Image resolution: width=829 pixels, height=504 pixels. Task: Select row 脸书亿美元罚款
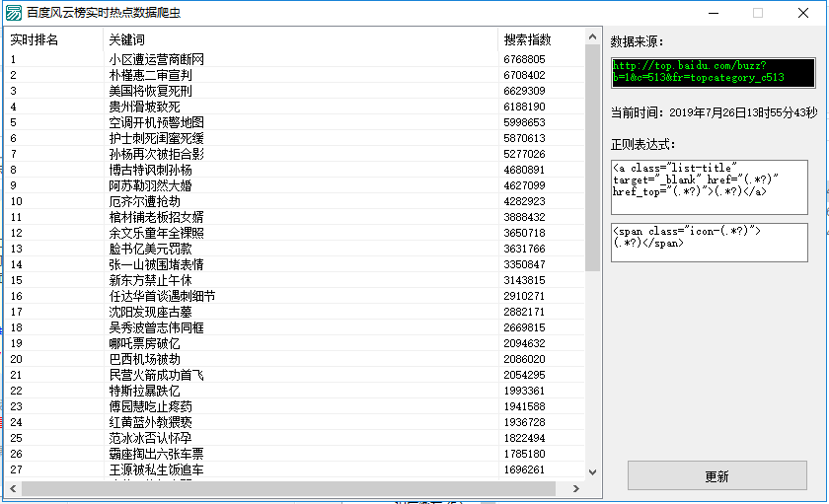click(294, 249)
